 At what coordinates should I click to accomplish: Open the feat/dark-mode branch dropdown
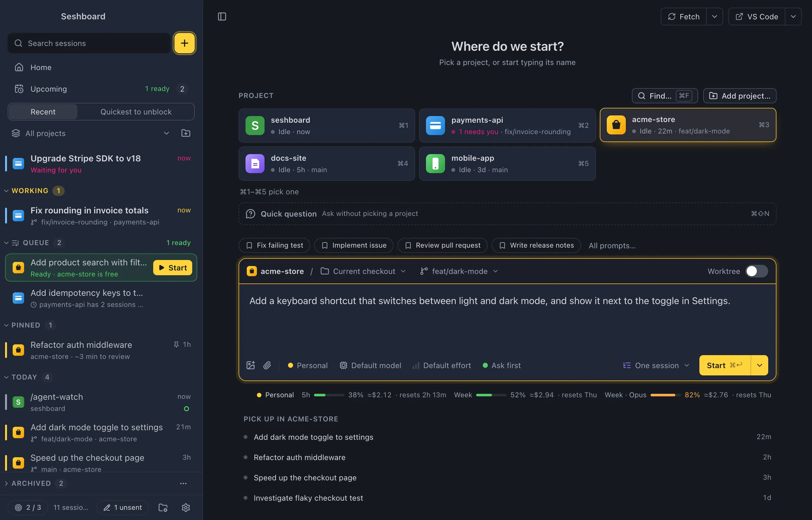tap(459, 271)
